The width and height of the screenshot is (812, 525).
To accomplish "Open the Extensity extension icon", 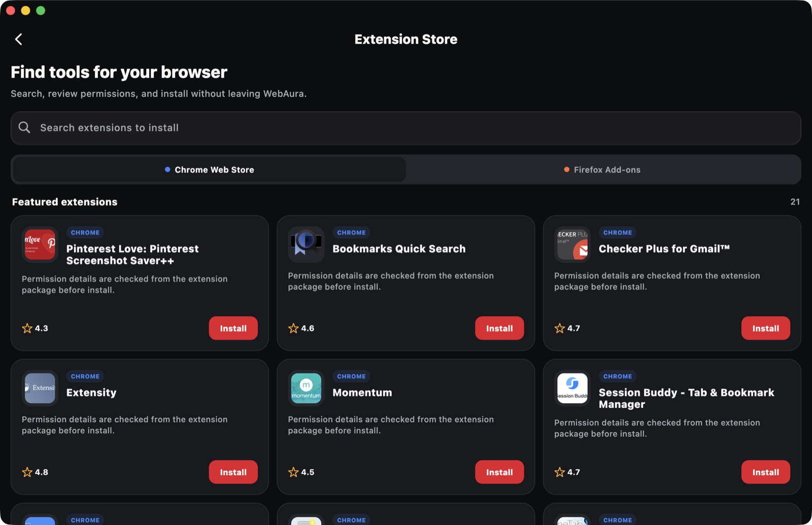I will coord(40,388).
